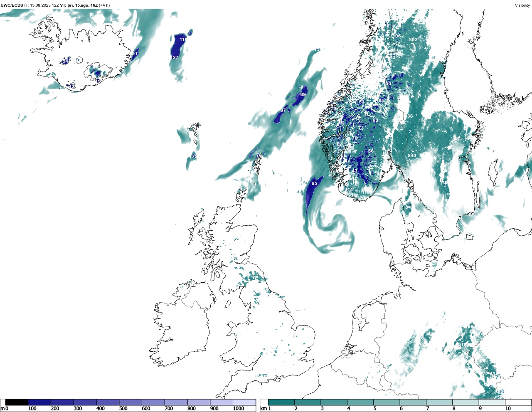The height and width of the screenshot is (412, 532).
Task: Click the '72' value near the Faroe Islands
Action: (x=194, y=156)
